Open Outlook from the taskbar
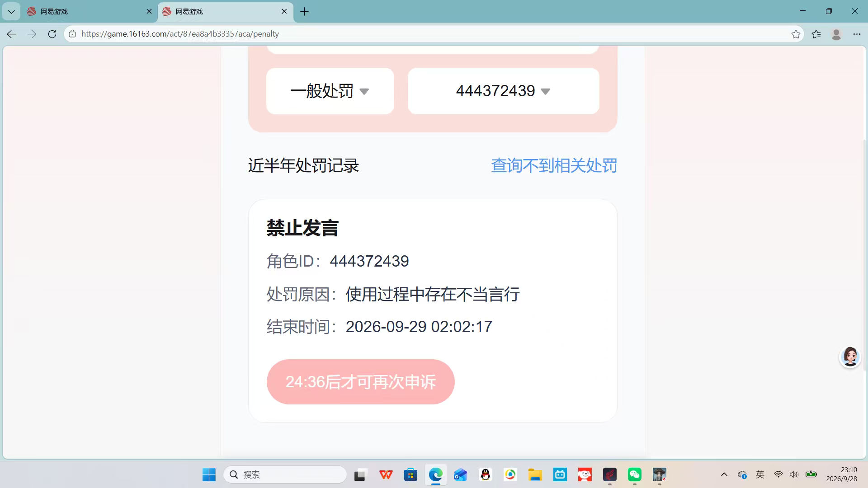 coord(460,474)
